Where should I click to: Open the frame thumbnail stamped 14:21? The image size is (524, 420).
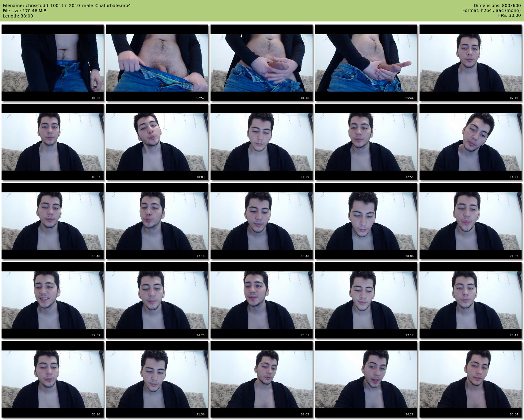click(x=471, y=142)
